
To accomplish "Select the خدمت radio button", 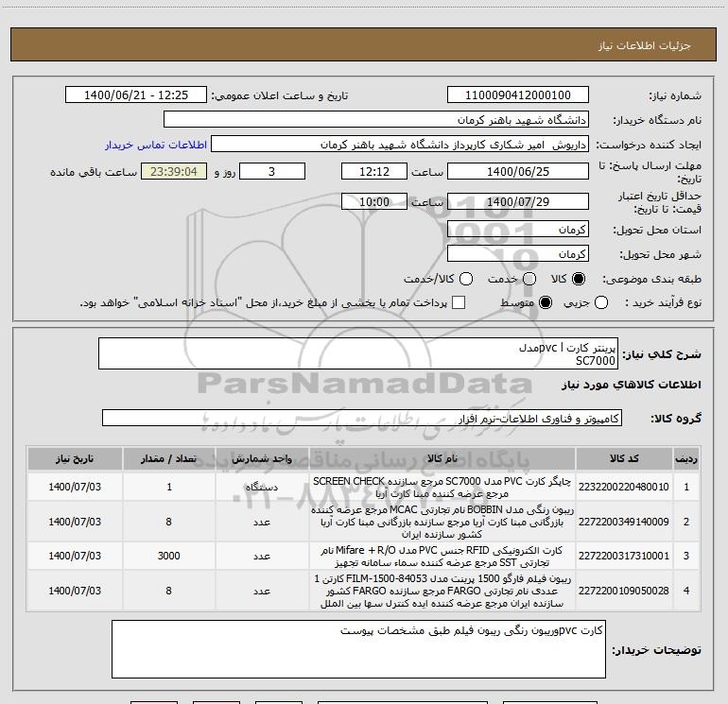I will [x=529, y=279].
